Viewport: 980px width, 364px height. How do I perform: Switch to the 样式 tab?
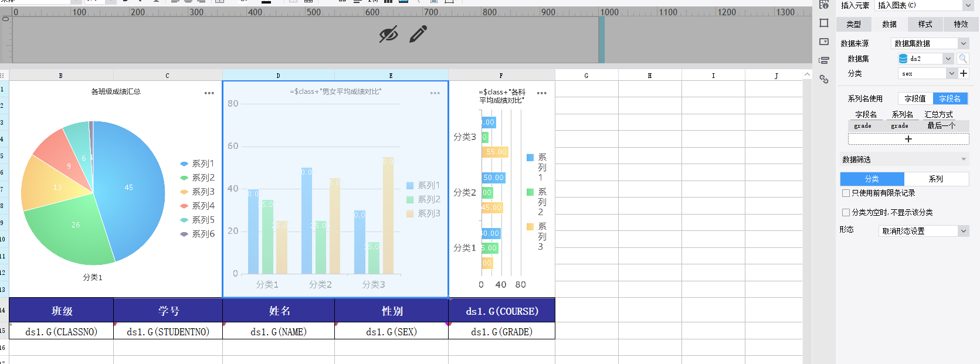[x=925, y=24]
